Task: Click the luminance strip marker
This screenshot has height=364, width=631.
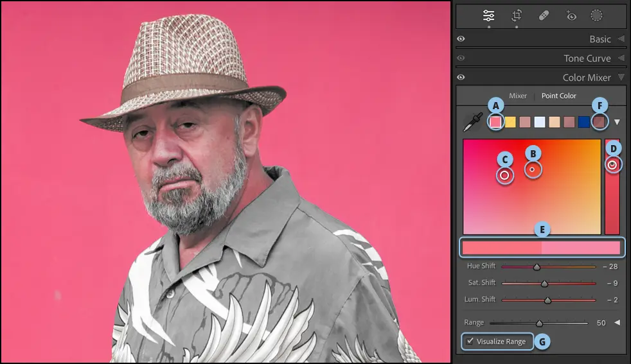Action: [x=612, y=165]
